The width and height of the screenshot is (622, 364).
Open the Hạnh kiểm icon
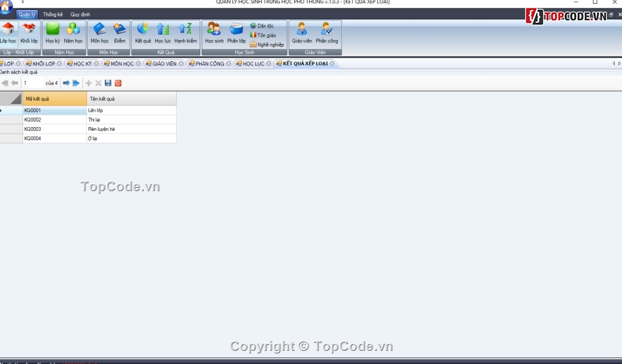coord(185,32)
